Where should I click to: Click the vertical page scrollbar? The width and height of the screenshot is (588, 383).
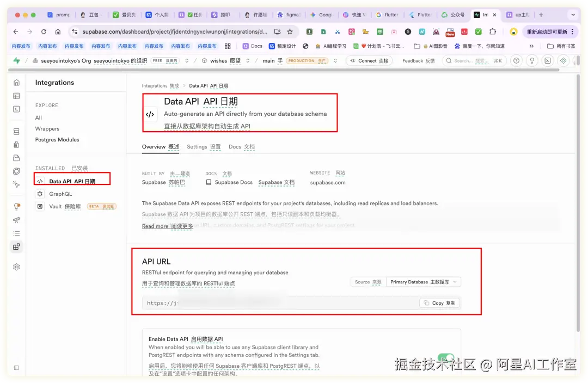click(578, 202)
